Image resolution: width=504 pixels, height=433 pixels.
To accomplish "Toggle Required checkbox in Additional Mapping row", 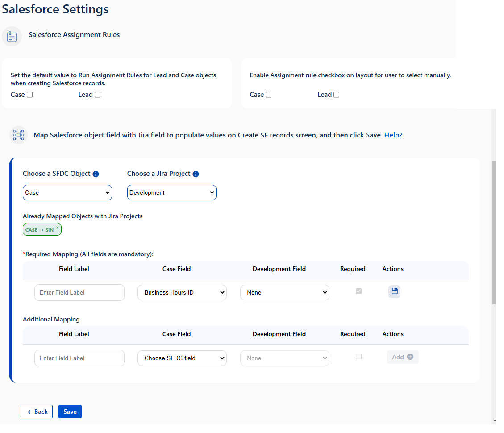I will coord(359,357).
